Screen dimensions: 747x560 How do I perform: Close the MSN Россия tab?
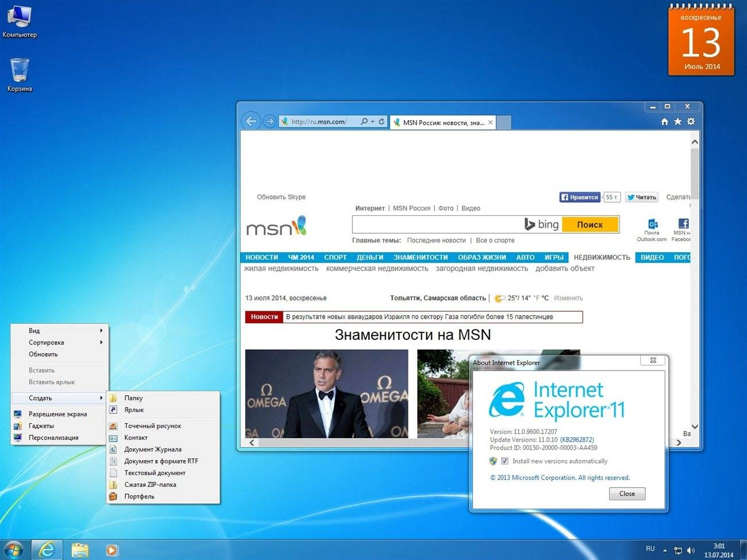(x=490, y=122)
